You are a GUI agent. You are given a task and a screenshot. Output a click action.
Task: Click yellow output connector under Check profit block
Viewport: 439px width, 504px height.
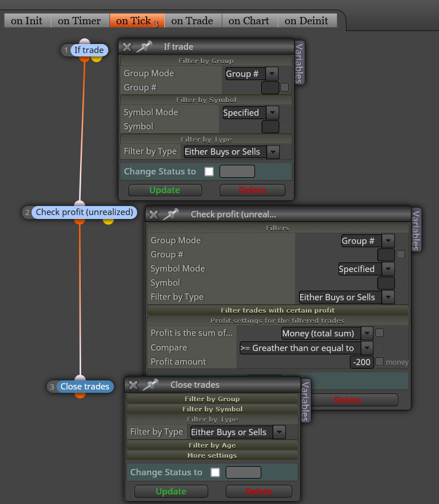108,221
